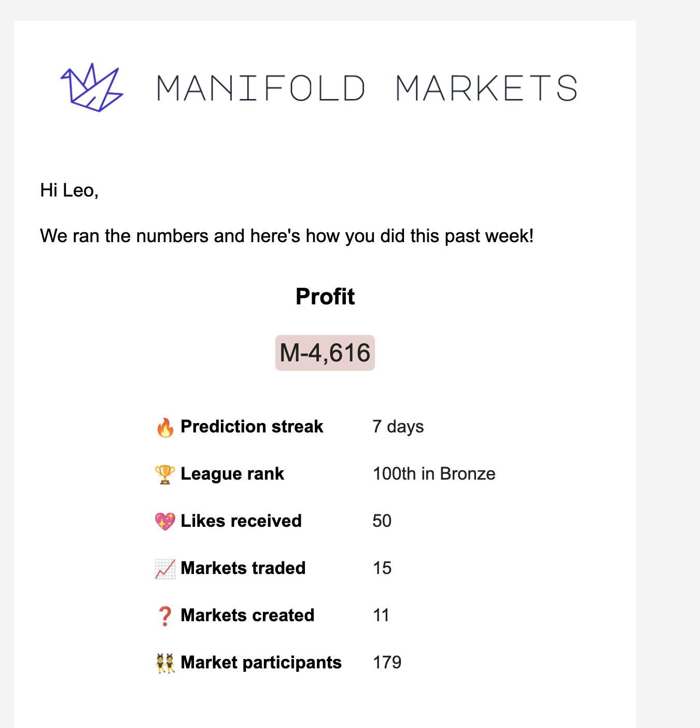Click the people emoji beside Market participants
700x728 pixels.
point(165,663)
